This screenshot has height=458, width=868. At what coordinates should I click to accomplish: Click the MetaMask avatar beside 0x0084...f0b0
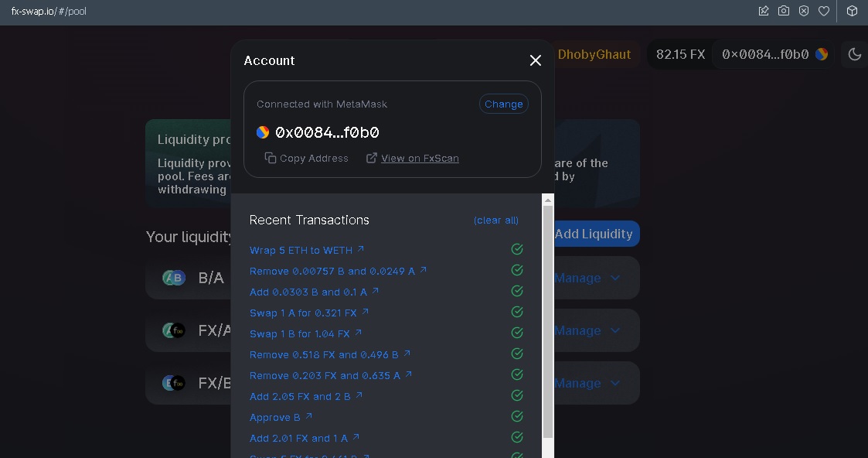[262, 132]
